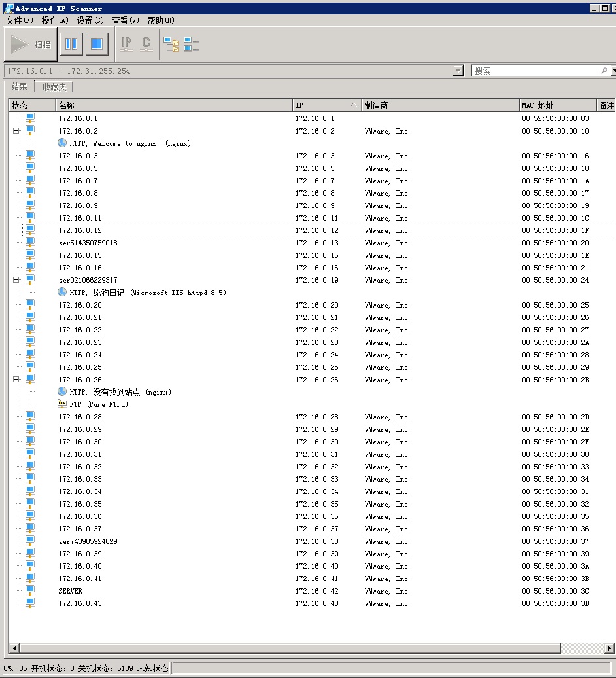The height and width of the screenshot is (678, 616).
Task: Click the Advanced IP Scanner title bar icon
Action: click(9, 9)
